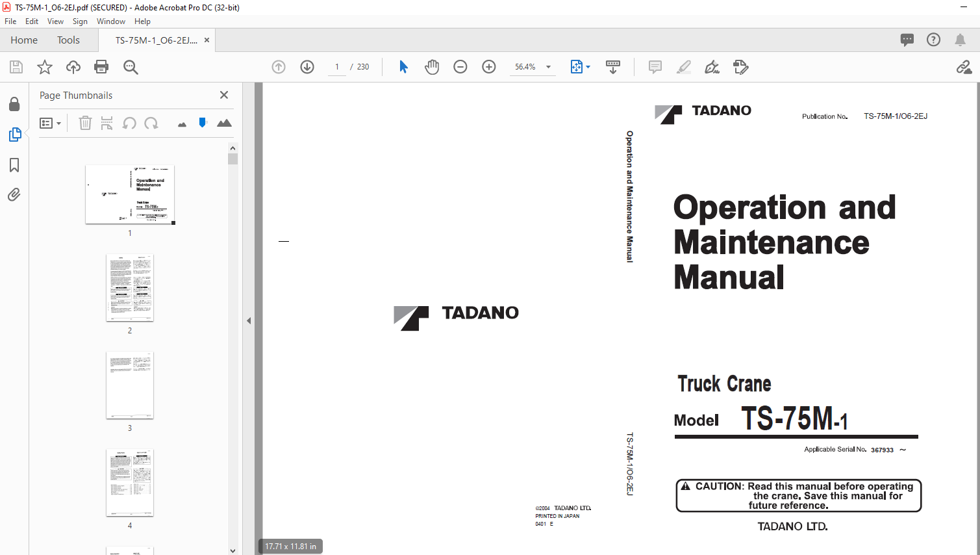
Task: Open the Attachments paperclip panel
Action: pos(14,194)
